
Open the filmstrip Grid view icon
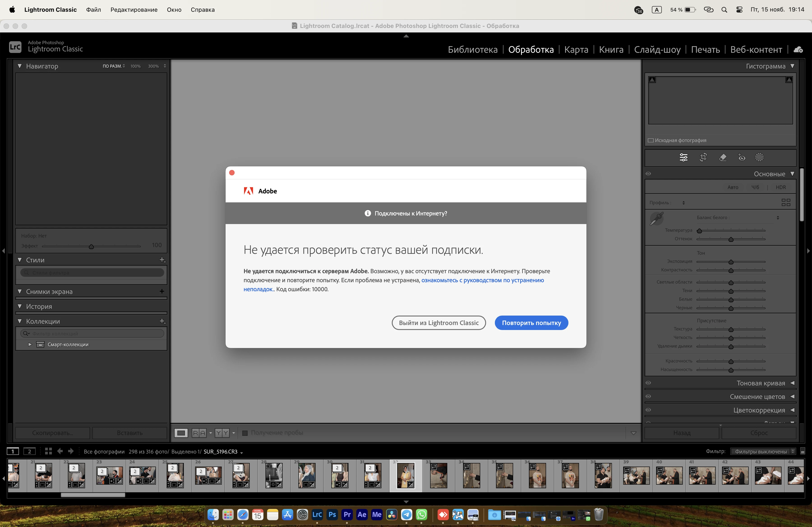coord(48,451)
